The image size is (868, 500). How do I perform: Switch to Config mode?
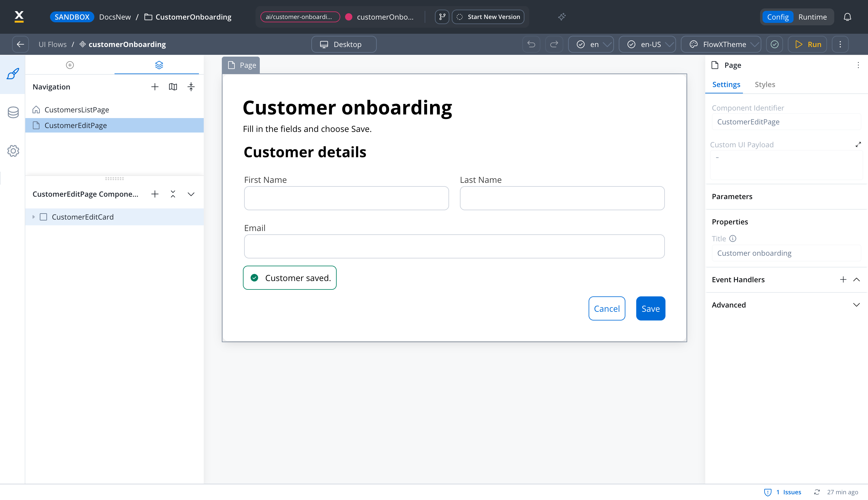pyautogui.click(x=778, y=17)
